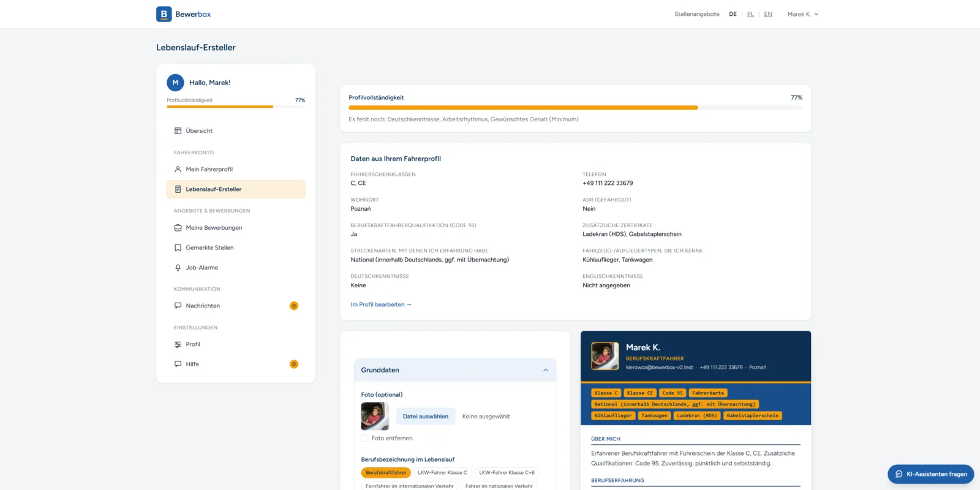980x490 pixels.
Task: Click the KI-Assistenten chat bubble icon
Action: (899, 474)
